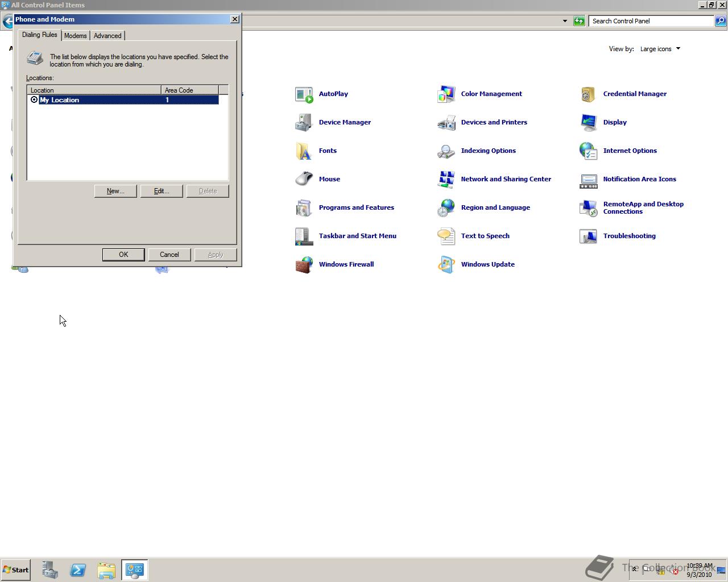Image resolution: width=728 pixels, height=582 pixels.
Task: Open Region and Language icon
Action: (x=446, y=208)
